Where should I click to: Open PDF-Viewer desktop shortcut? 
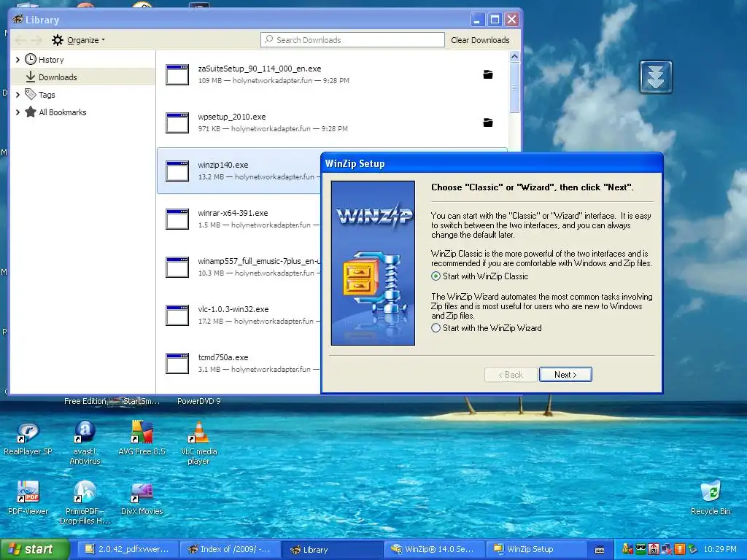tap(28, 497)
